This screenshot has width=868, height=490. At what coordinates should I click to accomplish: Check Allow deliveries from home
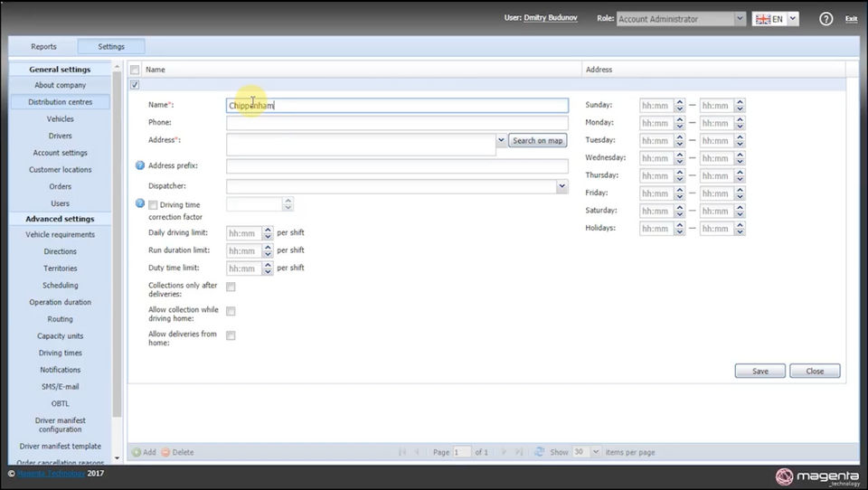click(x=231, y=335)
